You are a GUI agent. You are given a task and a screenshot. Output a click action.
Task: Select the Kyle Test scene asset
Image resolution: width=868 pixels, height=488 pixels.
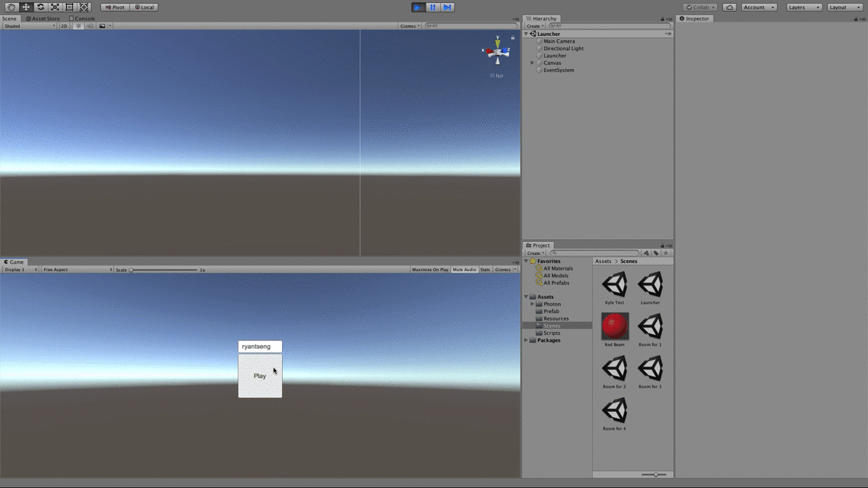pyautogui.click(x=614, y=289)
